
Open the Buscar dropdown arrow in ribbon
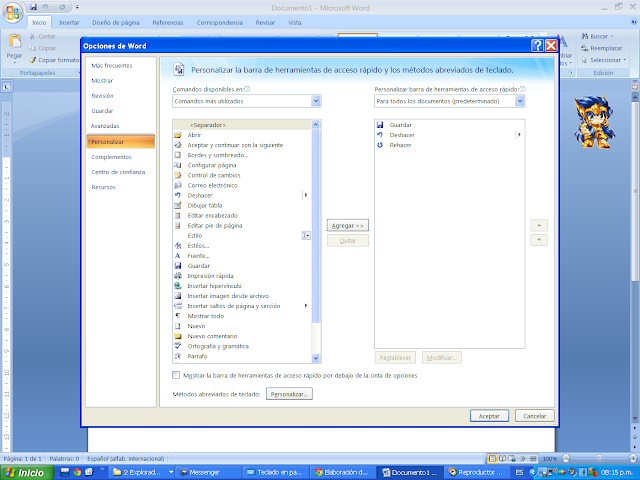click(612, 37)
